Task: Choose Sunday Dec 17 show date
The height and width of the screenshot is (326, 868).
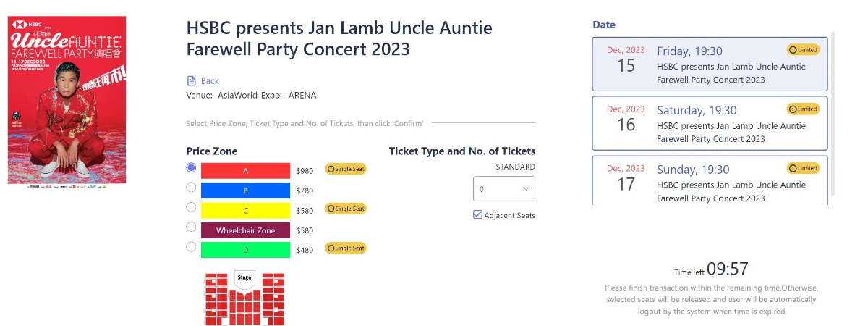Action: pos(710,180)
